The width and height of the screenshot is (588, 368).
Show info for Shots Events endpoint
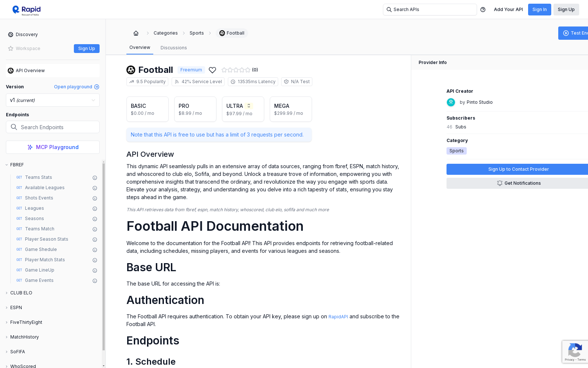pos(95,198)
